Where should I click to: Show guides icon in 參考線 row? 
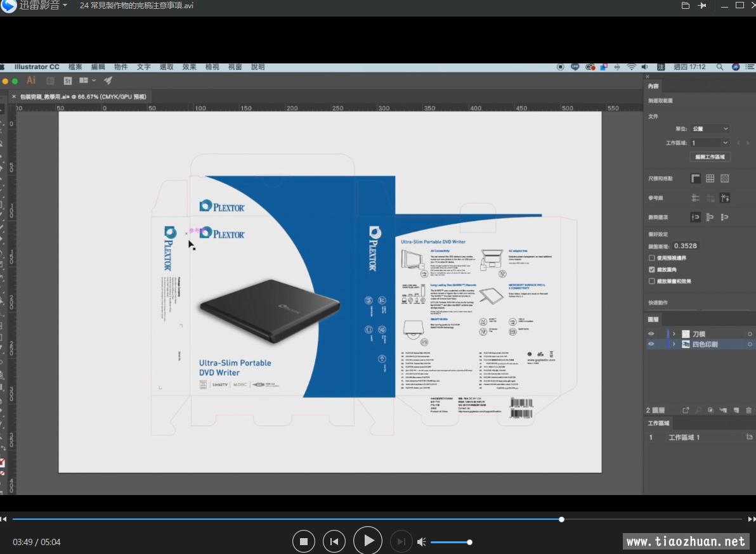(x=695, y=198)
